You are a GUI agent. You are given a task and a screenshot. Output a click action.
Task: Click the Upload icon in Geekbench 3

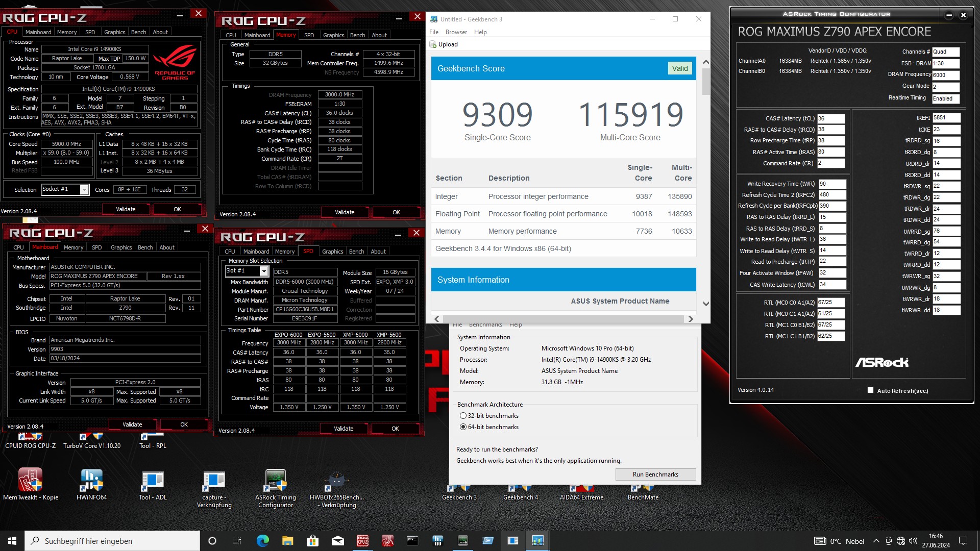tap(433, 44)
